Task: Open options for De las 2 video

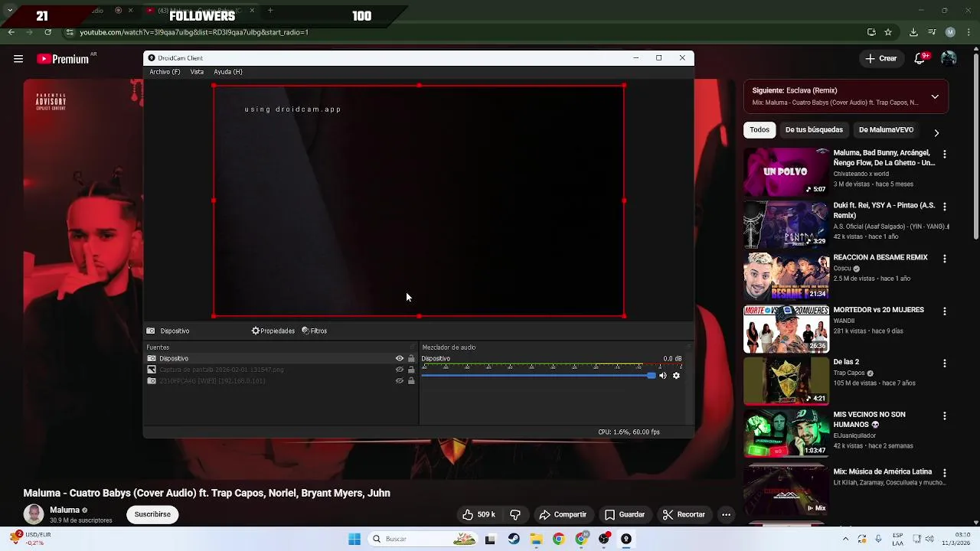Action: point(944,364)
